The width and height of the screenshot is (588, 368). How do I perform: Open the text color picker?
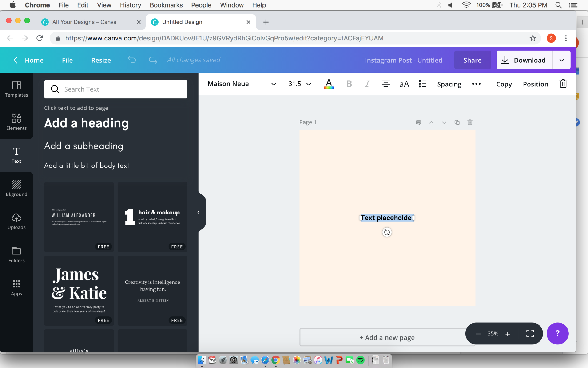[x=329, y=84]
